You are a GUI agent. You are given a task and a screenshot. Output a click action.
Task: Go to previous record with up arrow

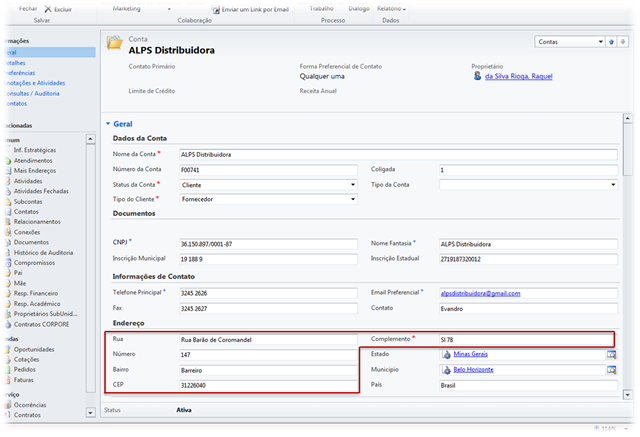[611, 42]
